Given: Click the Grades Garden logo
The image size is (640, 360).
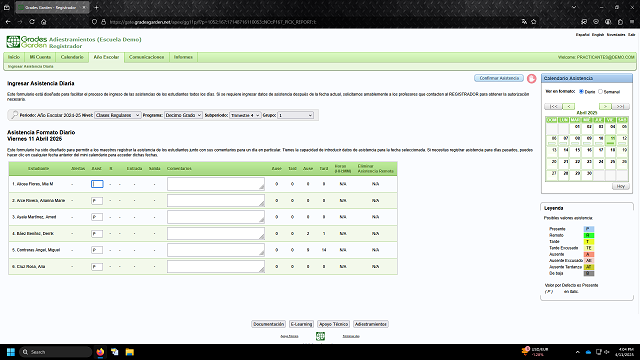Looking at the screenshot, I should (27, 42).
